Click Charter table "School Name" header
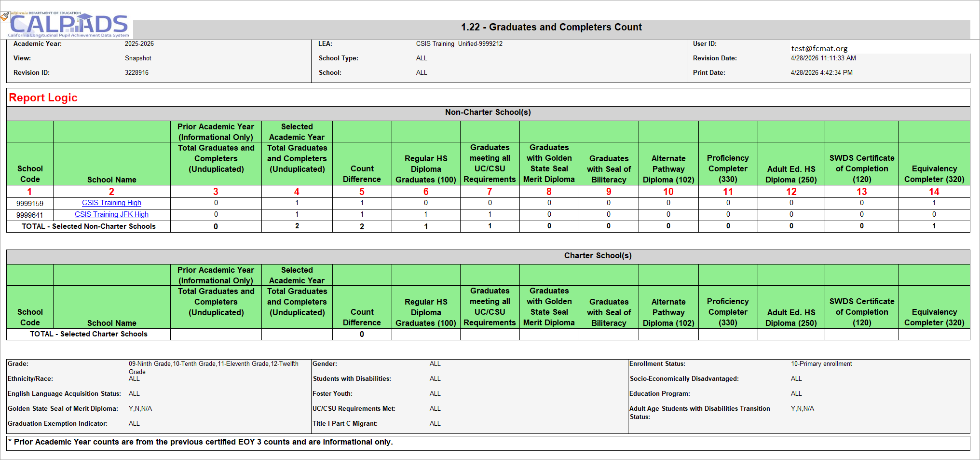Viewport: 980px width, 460px height. (x=112, y=323)
